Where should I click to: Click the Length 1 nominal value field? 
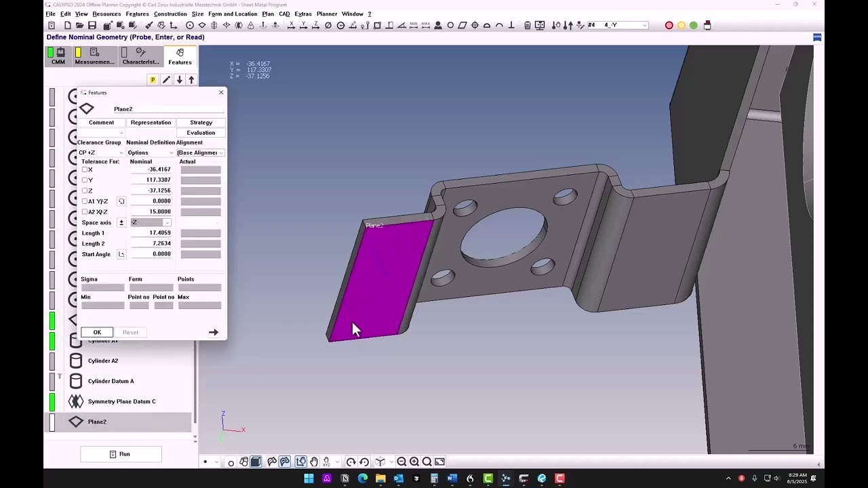point(151,233)
